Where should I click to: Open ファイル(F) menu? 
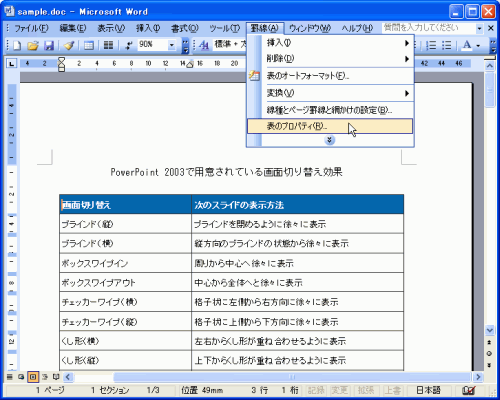[x=31, y=29]
